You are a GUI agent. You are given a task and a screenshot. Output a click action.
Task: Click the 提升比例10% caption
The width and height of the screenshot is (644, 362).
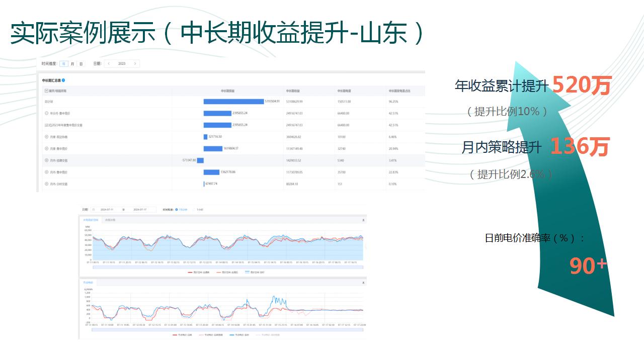point(507,112)
